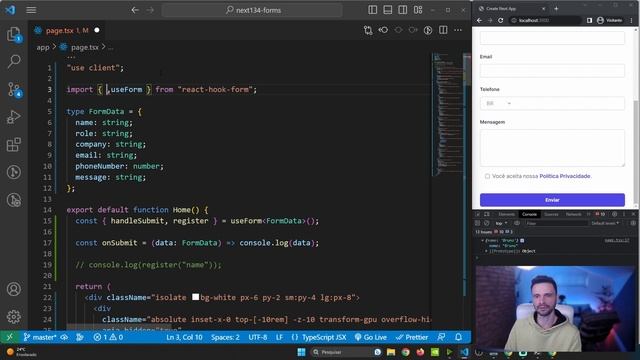Split the editor to the right
This screenshot has width=640, height=360.
(443, 30)
